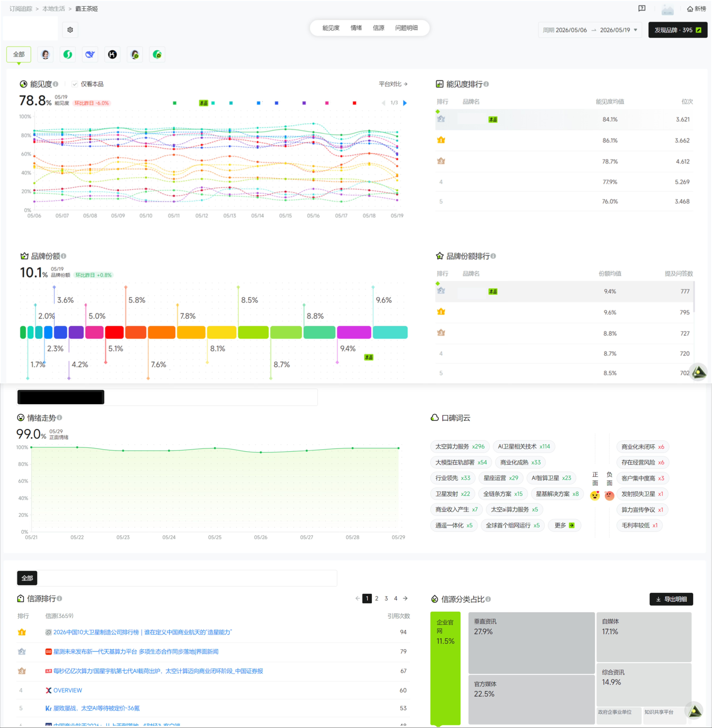Image resolution: width=712 pixels, height=728 pixels.
Task: Open the OVERVIEW source link
Action: 68,691
